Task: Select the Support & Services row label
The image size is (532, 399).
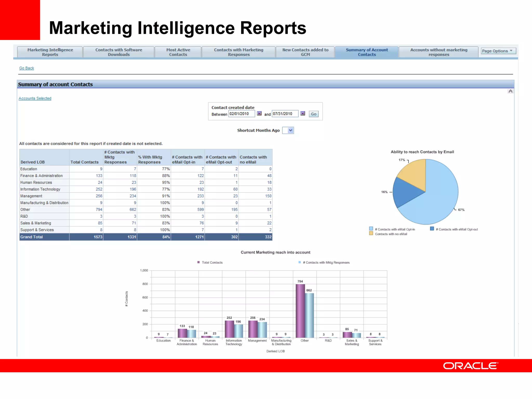Action: click(37, 230)
